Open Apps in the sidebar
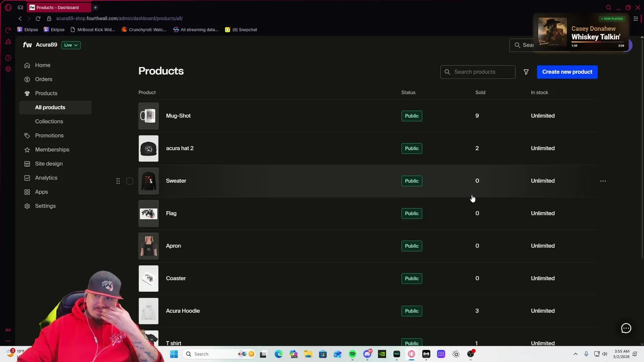644x362 pixels. coord(41,192)
